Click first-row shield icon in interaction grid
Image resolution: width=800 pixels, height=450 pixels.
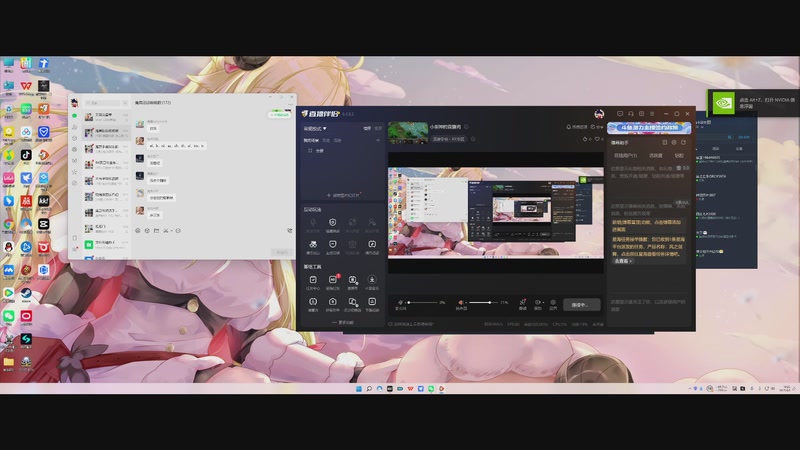click(333, 224)
